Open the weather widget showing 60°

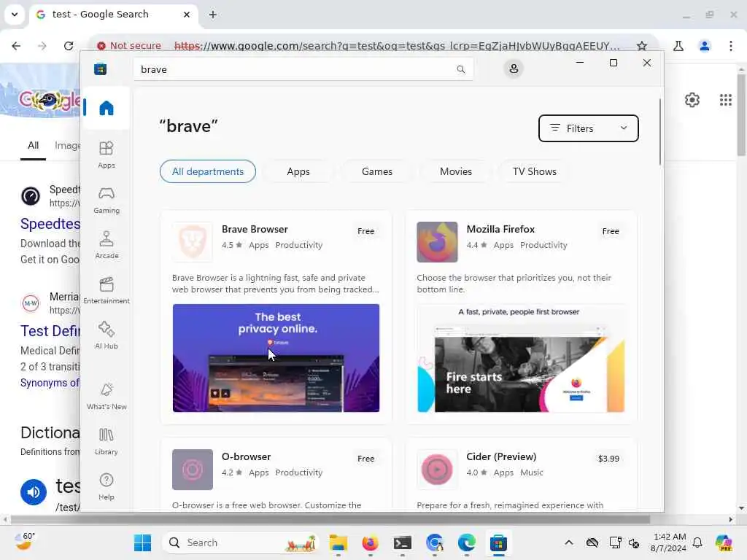[x=25, y=542]
